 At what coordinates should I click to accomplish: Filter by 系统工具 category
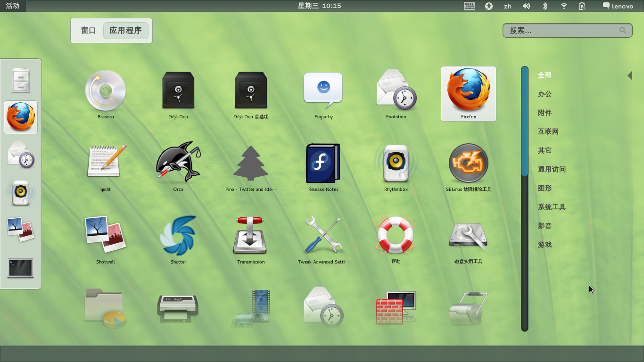[x=552, y=207]
